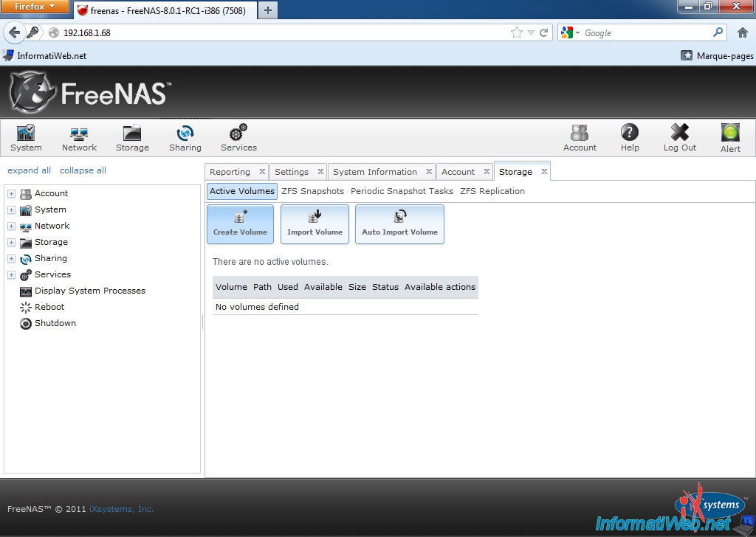The height and width of the screenshot is (537, 756).
Task: Bookmark page with star icon
Action: click(516, 32)
